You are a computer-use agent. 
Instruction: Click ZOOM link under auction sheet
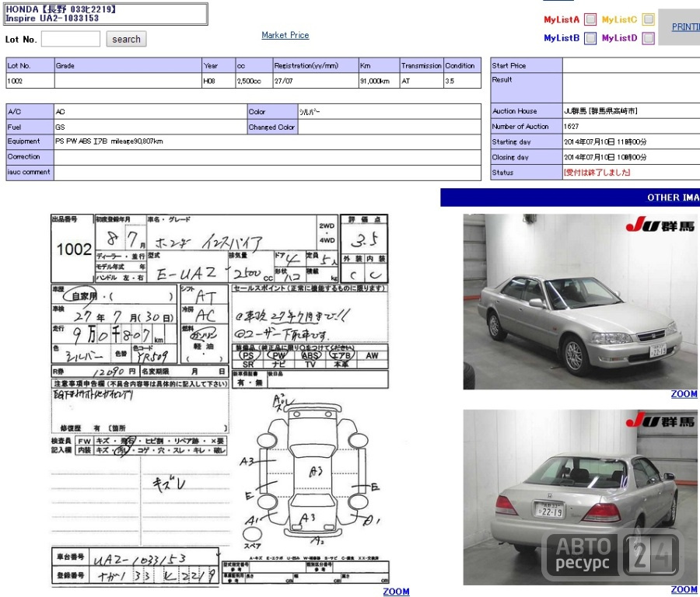397,592
